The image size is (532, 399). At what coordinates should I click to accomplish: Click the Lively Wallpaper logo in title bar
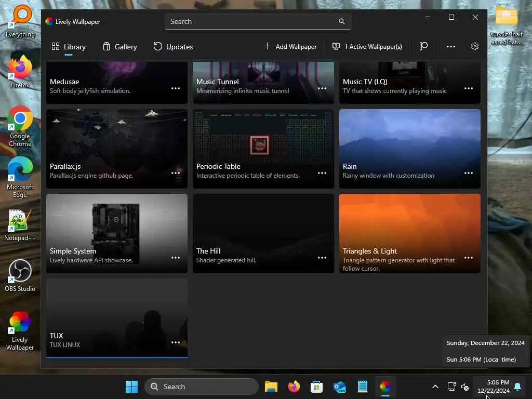tap(49, 21)
